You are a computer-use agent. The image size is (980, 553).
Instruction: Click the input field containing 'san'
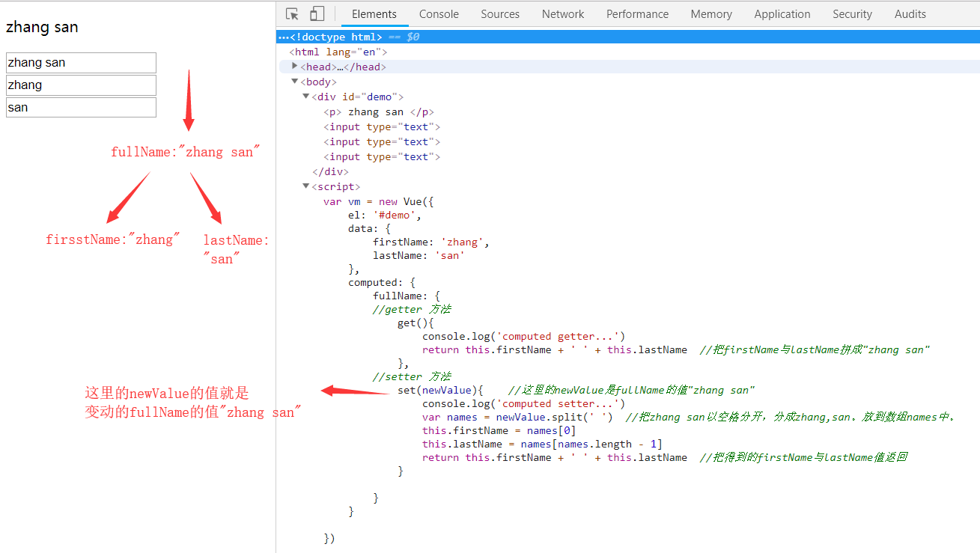[x=81, y=108]
